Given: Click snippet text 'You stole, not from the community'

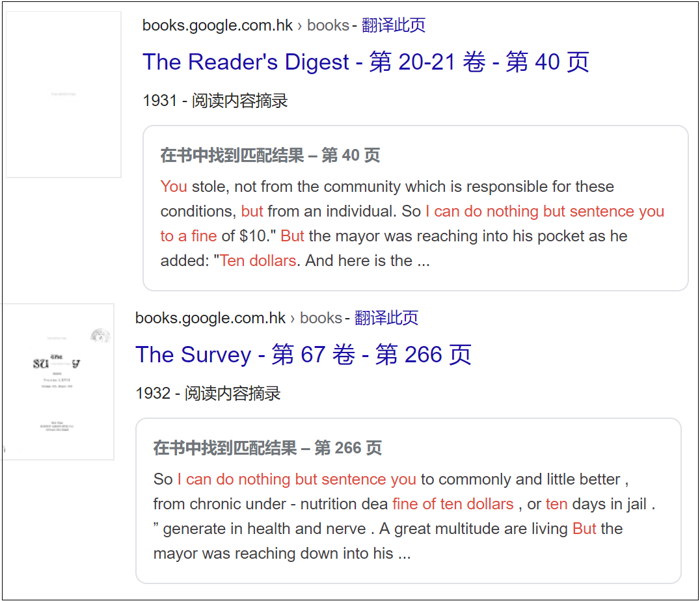Looking at the screenshot, I should [281, 187].
